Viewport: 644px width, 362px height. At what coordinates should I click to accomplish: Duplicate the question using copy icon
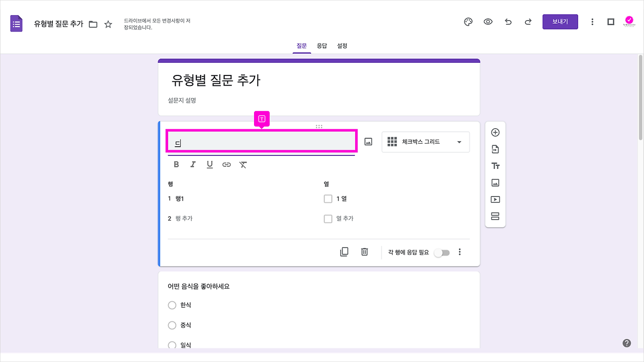pyautogui.click(x=344, y=251)
